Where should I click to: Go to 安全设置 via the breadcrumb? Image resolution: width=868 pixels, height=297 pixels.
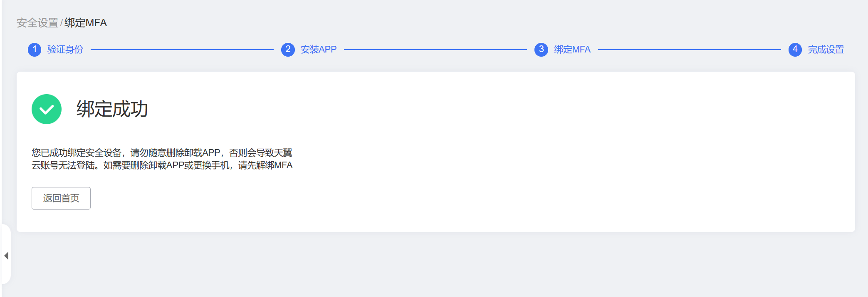pyautogui.click(x=37, y=23)
